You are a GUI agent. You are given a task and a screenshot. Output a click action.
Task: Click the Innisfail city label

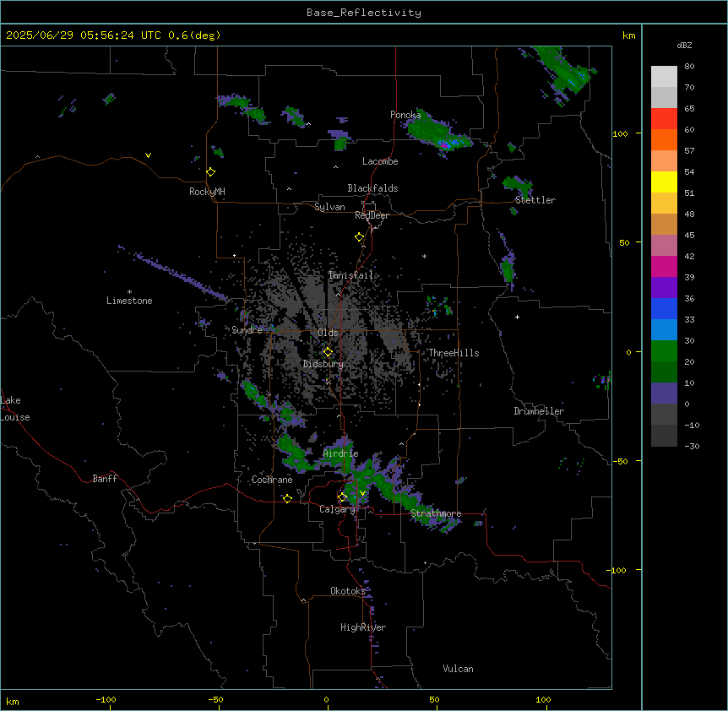pos(350,275)
